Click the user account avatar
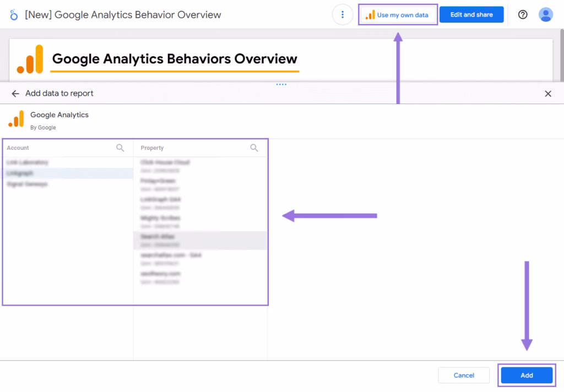Viewport: 564px width, 392px height. (545, 15)
